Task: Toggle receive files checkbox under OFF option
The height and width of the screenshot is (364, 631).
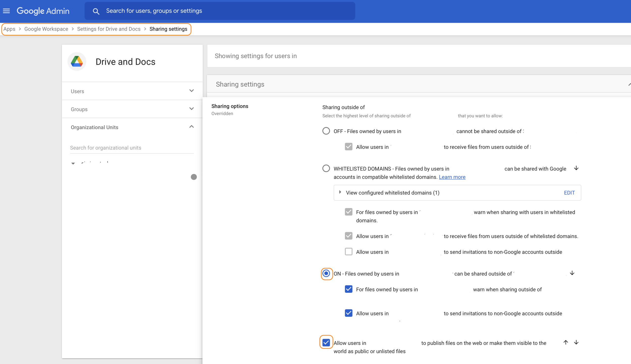Action: [x=349, y=147]
